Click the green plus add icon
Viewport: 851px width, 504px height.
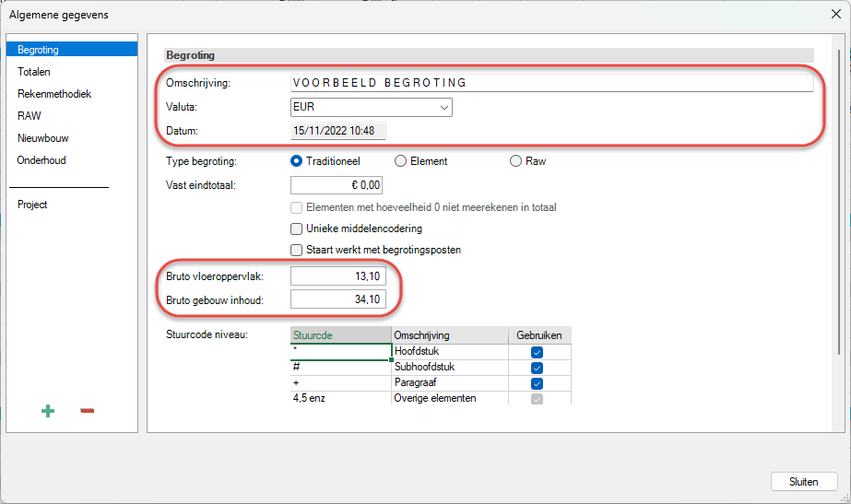click(47, 411)
